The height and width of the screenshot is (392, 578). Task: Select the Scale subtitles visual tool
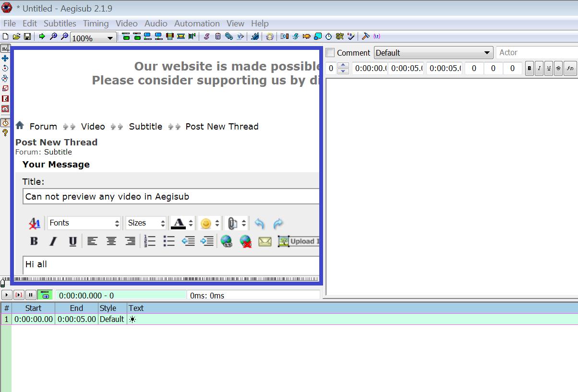tap(5, 88)
